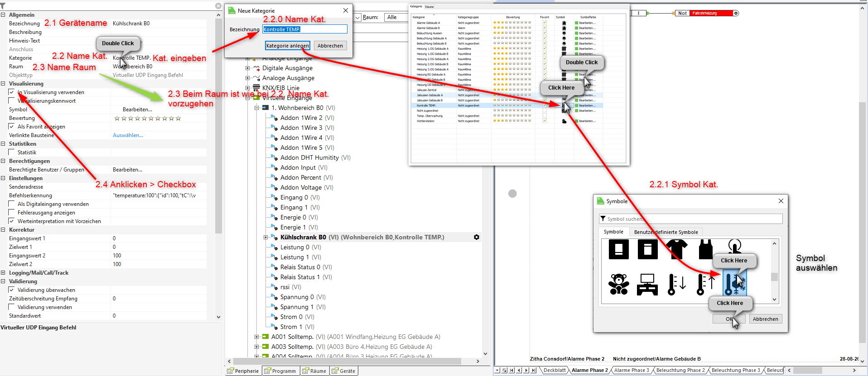The image size is (868, 376).
Task: Expand the Kühlschrank B0 tree node
Action: coord(266,238)
